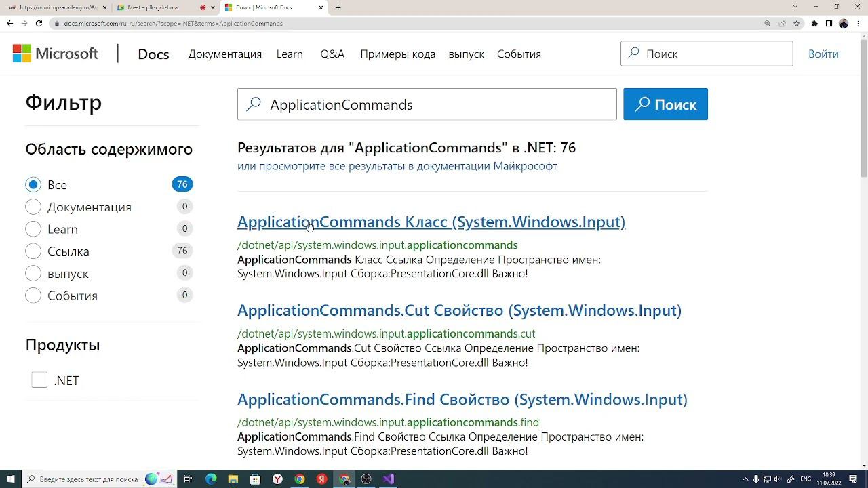868x488 pixels.
Task: Open the notification center icon
Action: pos(854,479)
